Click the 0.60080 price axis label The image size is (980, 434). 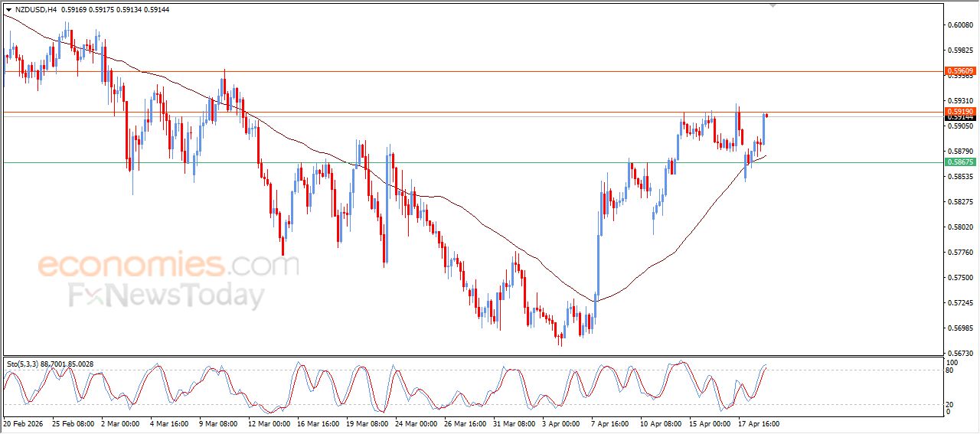coord(959,25)
